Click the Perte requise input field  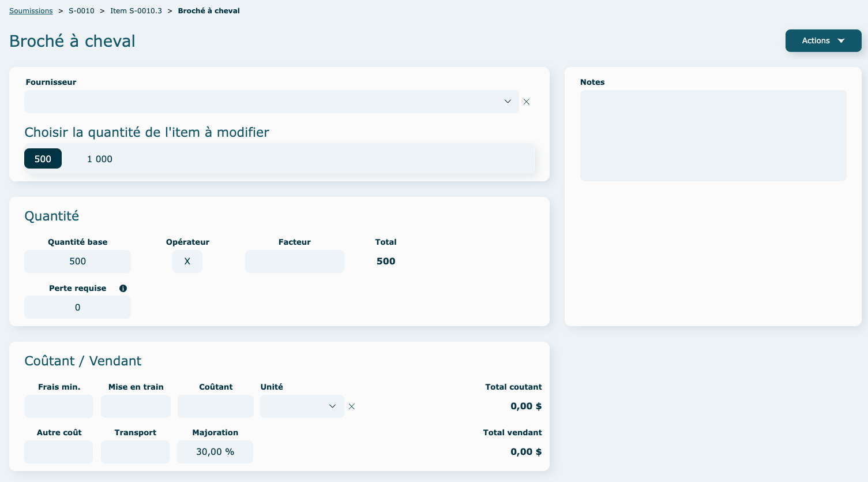click(77, 307)
